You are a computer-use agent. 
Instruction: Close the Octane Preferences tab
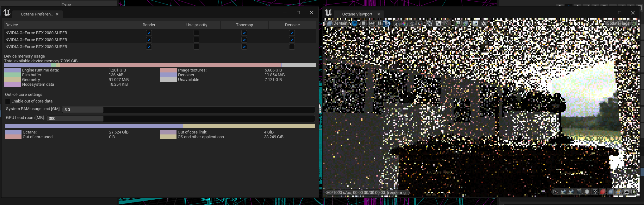click(x=57, y=14)
